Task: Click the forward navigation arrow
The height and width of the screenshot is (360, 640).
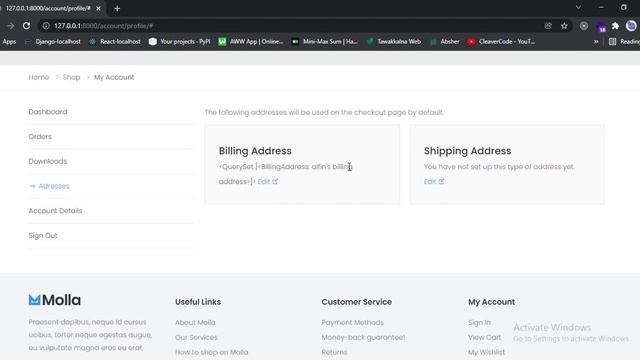Action: (11, 26)
